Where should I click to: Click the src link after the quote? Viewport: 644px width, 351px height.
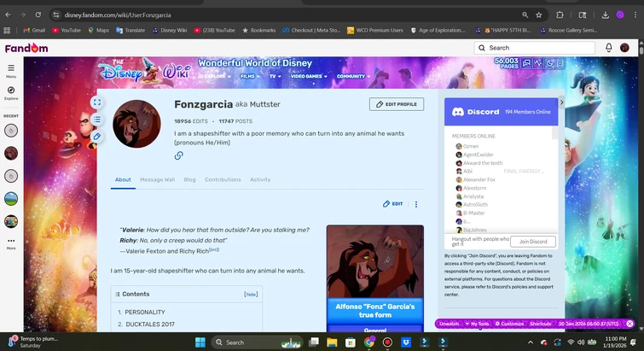(214, 249)
